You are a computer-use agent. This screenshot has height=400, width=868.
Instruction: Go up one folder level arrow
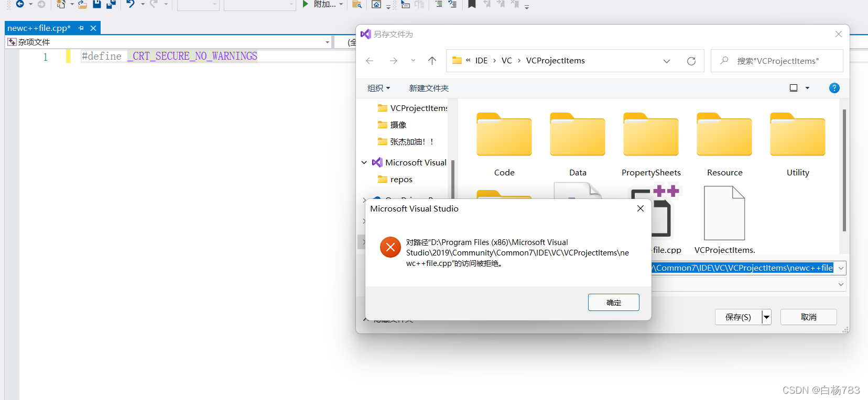(432, 61)
